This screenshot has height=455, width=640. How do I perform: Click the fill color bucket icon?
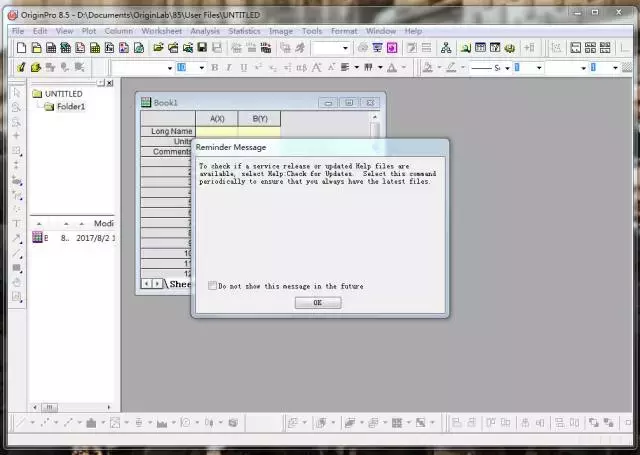[x=428, y=67]
